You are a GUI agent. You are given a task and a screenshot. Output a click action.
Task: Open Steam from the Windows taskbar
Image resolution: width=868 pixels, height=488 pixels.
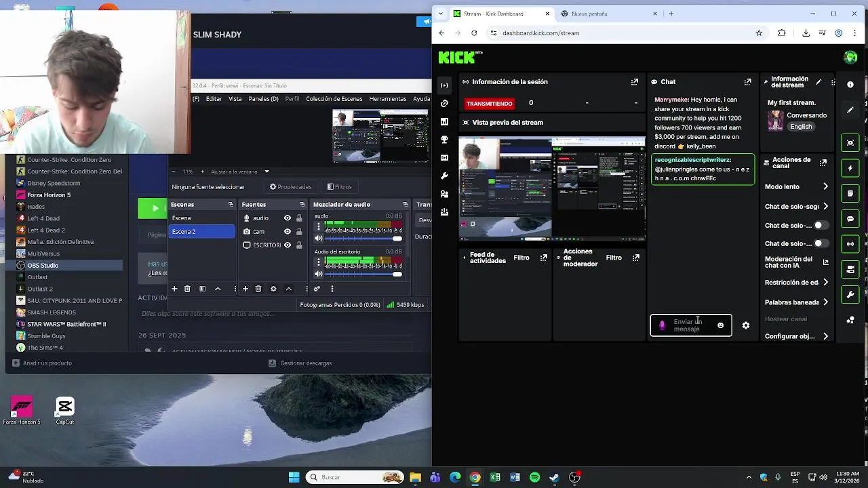click(x=554, y=477)
